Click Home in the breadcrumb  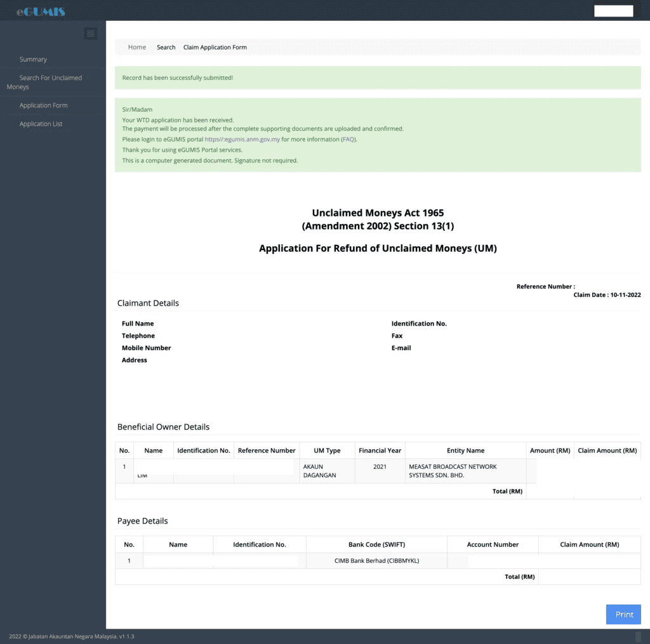pyautogui.click(x=136, y=47)
